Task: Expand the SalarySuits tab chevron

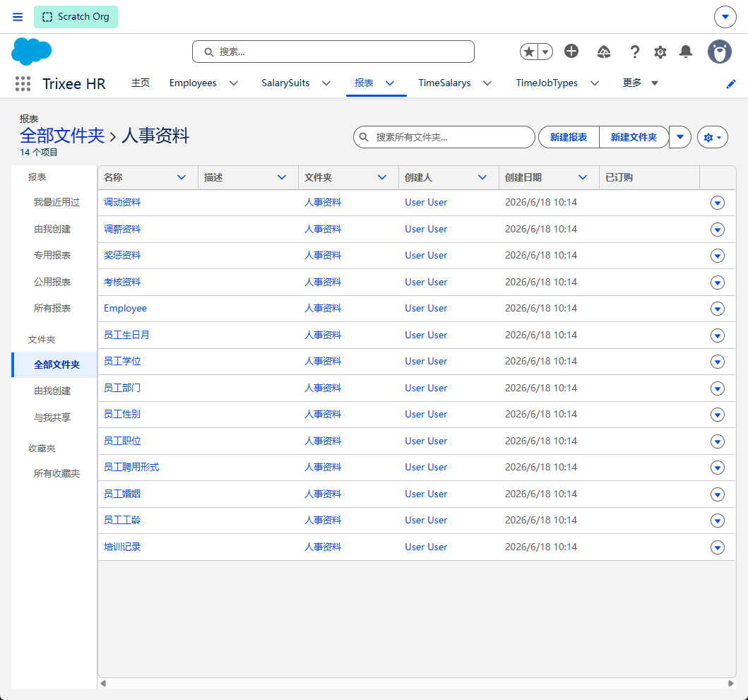Action: coord(326,83)
